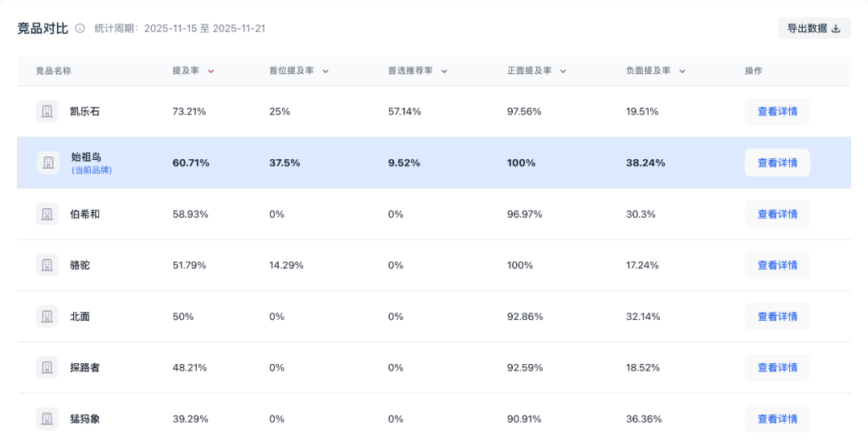868x446 pixels.
Task: Click the 57.14% recommendation rate value
Action: (404, 112)
